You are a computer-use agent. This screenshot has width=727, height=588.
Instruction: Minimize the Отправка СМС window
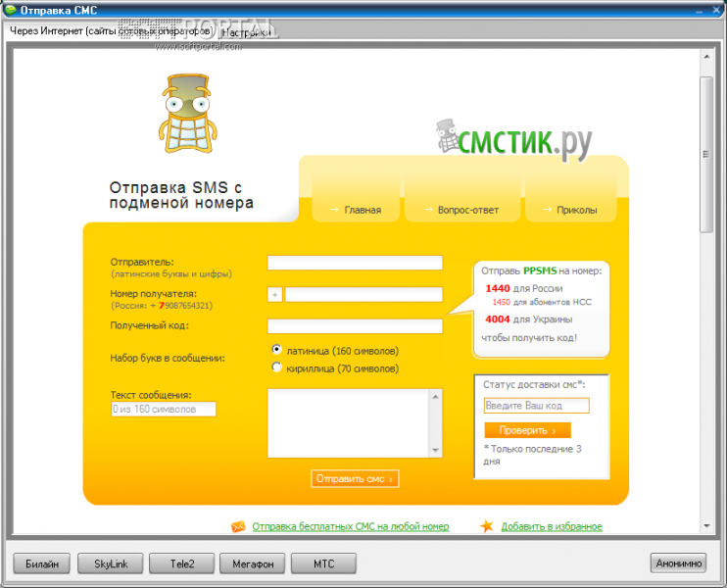point(701,10)
